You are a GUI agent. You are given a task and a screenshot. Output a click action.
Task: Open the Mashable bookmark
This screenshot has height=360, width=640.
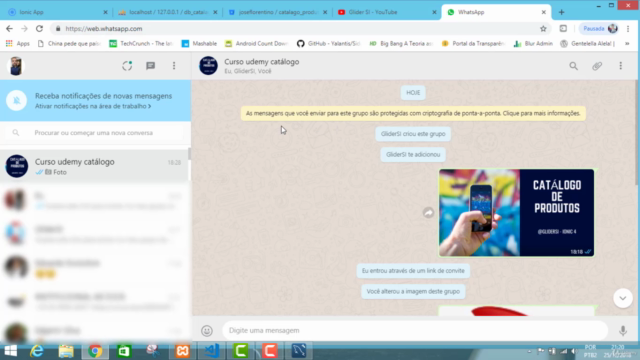click(199, 44)
